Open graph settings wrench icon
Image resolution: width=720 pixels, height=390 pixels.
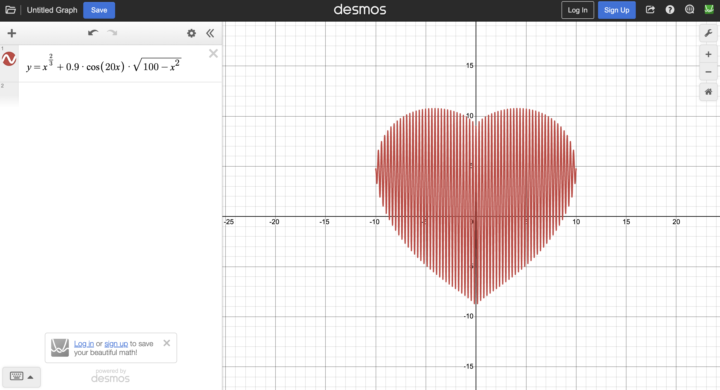pos(709,33)
